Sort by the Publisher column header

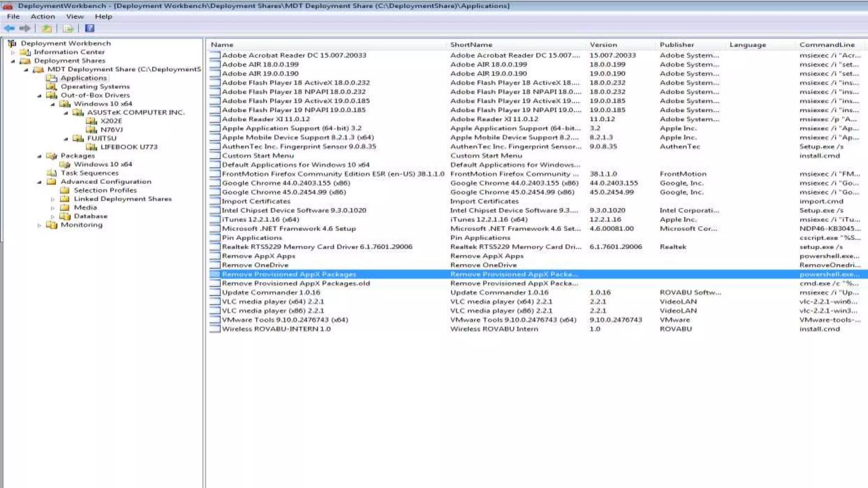pos(691,44)
